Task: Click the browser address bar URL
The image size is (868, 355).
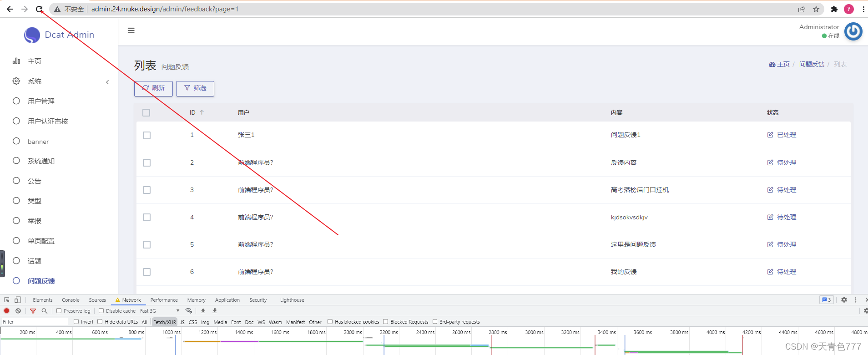Action: tap(165, 9)
